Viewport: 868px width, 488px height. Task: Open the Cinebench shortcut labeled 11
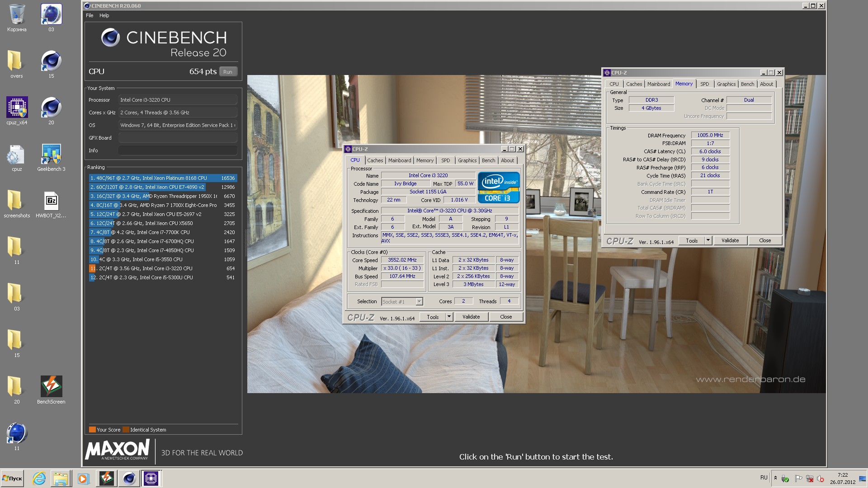(17, 437)
